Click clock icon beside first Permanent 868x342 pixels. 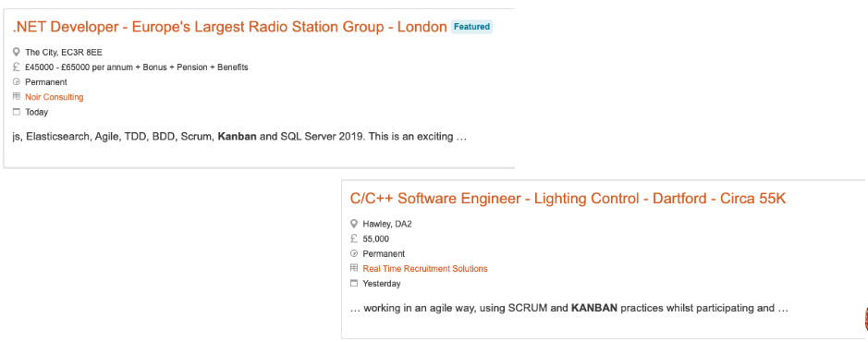click(16, 82)
